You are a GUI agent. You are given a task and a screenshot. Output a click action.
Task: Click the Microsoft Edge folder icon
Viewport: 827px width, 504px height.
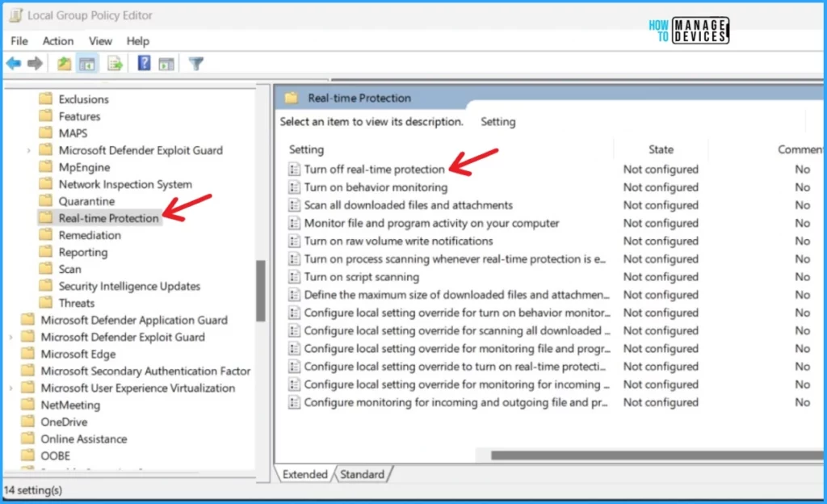tap(27, 353)
